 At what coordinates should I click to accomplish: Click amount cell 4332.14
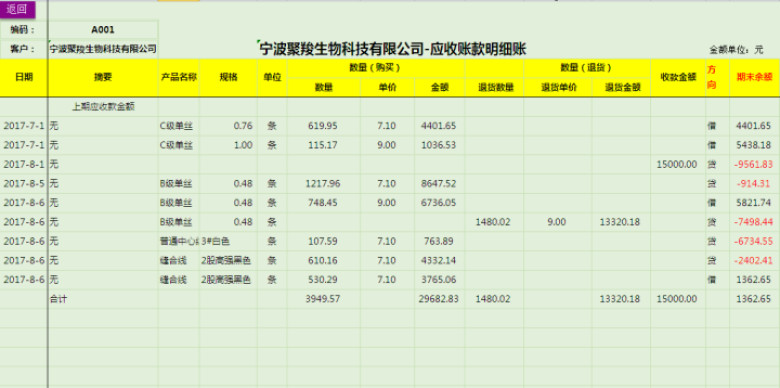click(x=439, y=261)
